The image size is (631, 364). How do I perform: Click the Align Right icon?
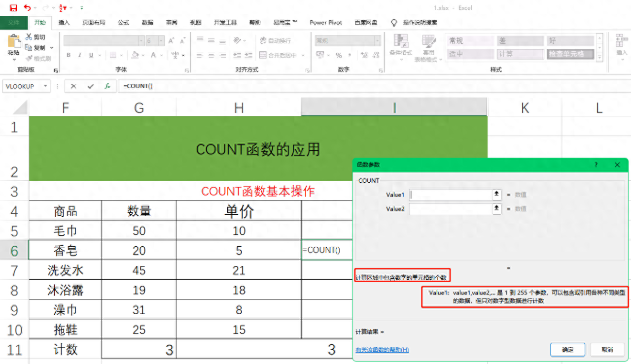[x=222, y=55]
